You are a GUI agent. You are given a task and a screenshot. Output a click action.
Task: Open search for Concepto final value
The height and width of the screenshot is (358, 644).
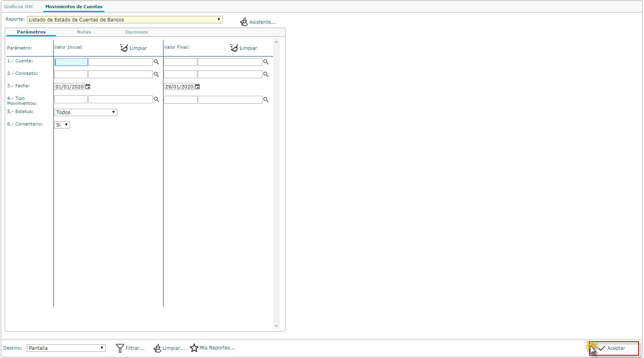[x=266, y=74]
